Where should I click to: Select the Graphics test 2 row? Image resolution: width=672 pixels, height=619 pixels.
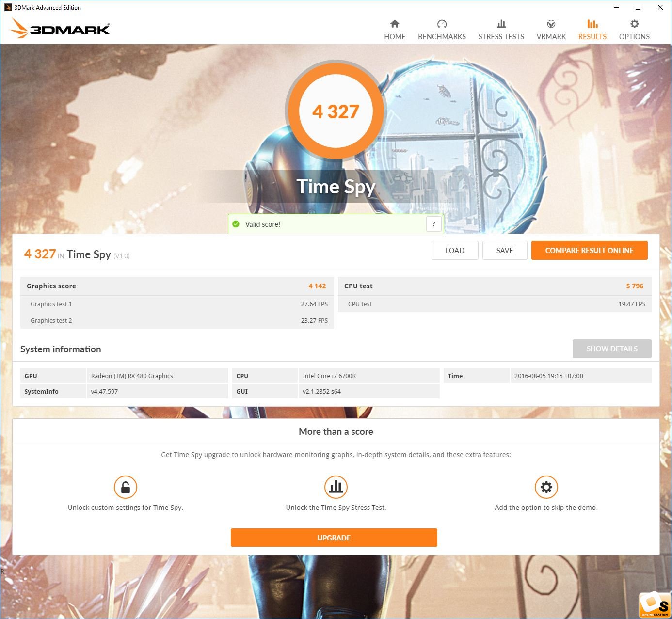177,320
